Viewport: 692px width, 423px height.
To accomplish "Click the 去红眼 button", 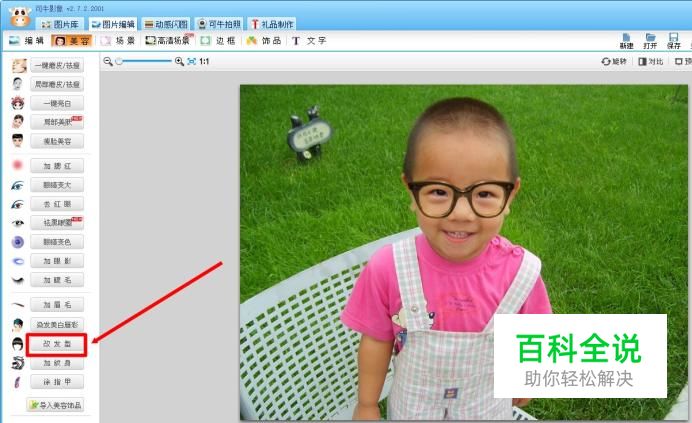I will point(57,204).
